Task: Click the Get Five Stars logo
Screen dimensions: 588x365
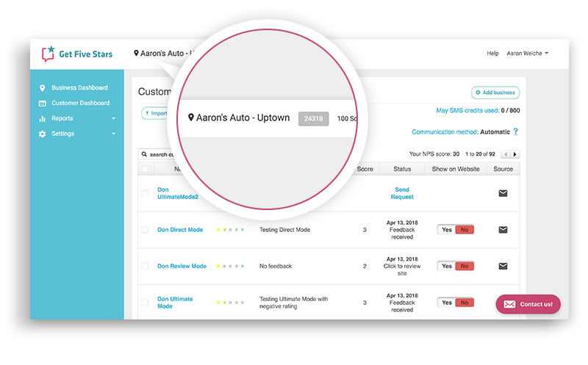Action: 77,54
